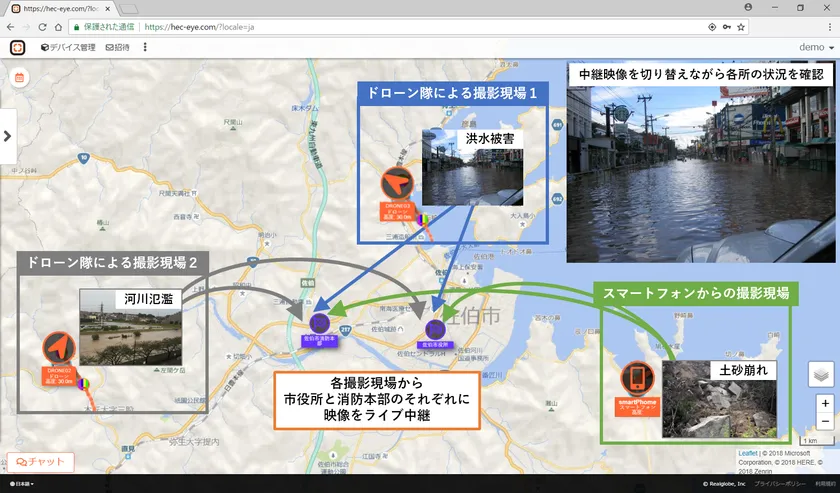Select the drone marker near river flooding
The image size is (840, 493).
pos(59,349)
